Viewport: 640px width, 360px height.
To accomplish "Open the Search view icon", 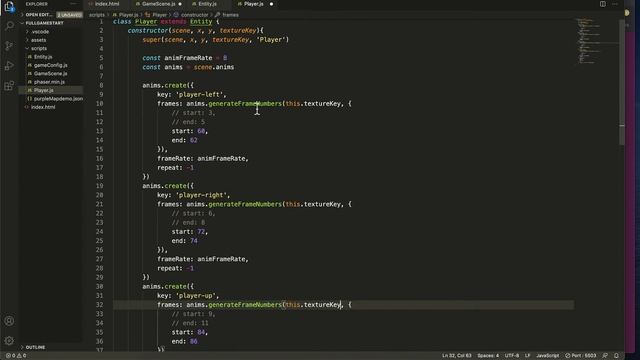I will (x=9, y=26).
